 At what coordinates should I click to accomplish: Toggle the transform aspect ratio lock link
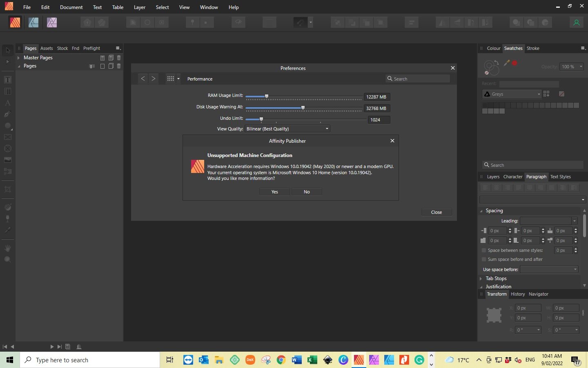coord(583,313)
